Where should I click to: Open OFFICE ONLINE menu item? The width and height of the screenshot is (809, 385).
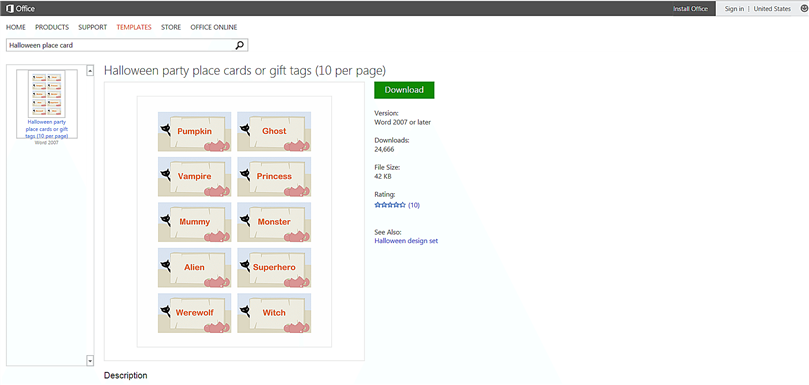tap(214, 27)
